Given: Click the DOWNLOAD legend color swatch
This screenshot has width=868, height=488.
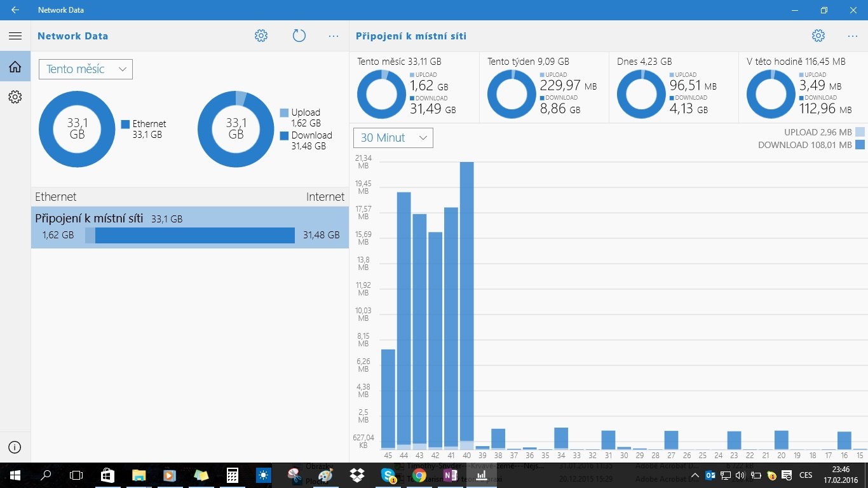Looking at the screenshot, I should [860, 145].
